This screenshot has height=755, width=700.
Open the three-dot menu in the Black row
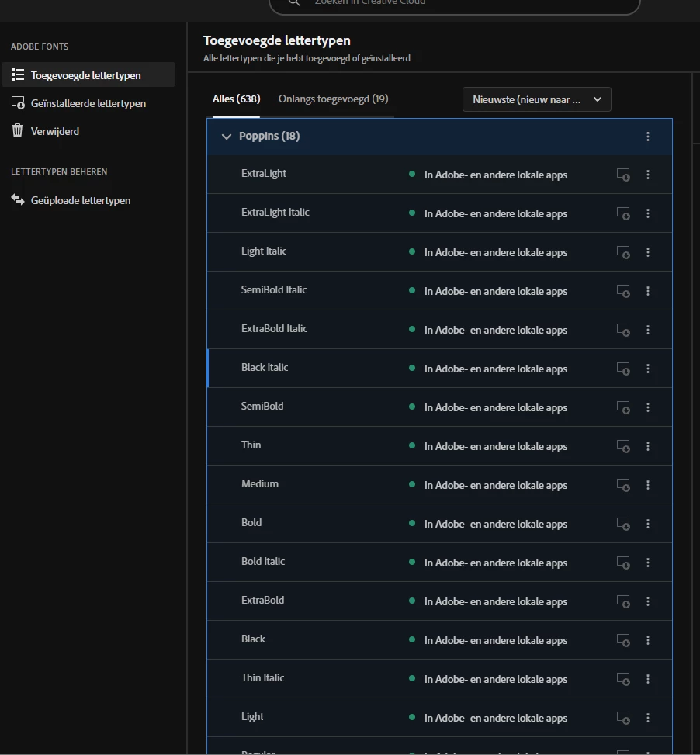(x=647, y=640)
